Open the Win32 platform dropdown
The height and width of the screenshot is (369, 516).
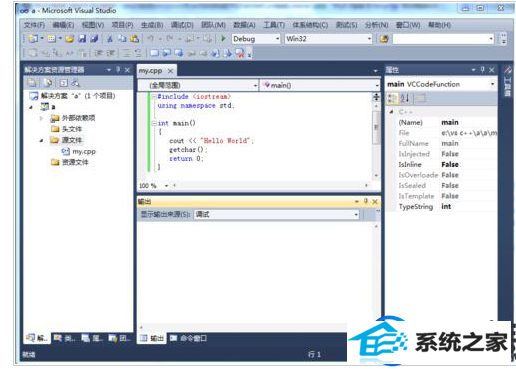tap(328, 39)
